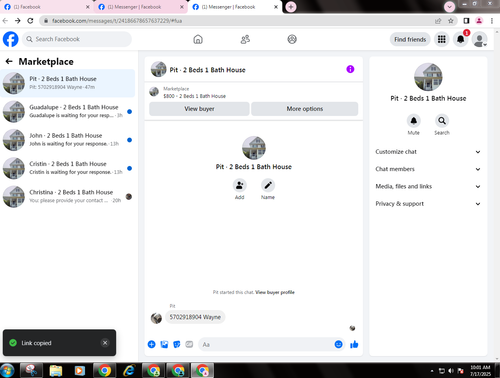
Task: Open Chrome three-dot menu
Action: 492,21
